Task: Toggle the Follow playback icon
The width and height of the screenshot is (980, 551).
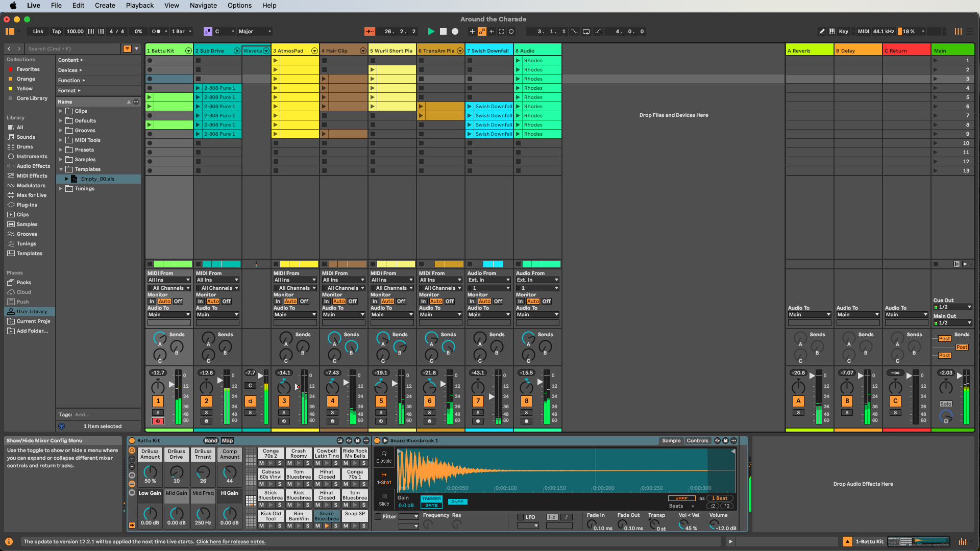Action: [x=370, y=32]
